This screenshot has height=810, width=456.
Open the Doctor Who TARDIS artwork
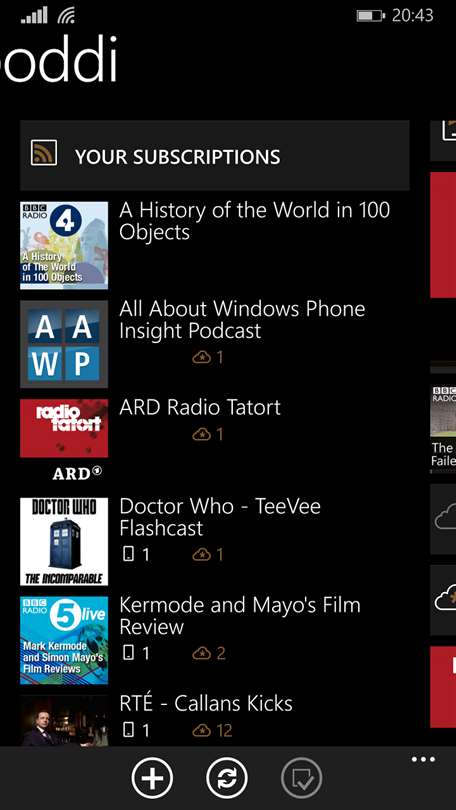tap(64, 541)
